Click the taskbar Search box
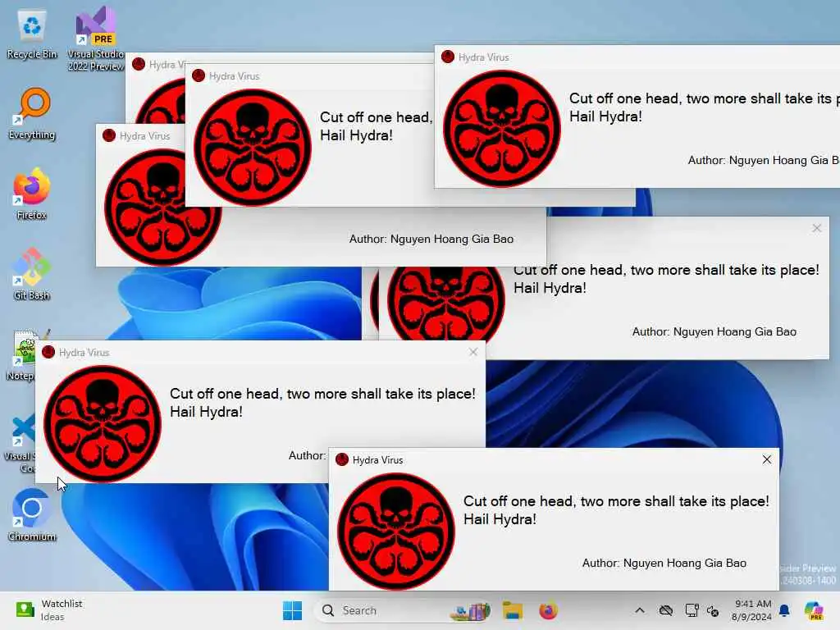This screenshot has width=840, height=630. 403,610
